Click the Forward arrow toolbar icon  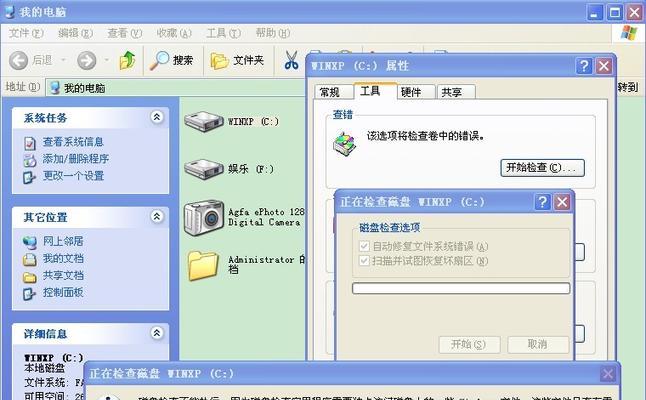(x=87, y=61)
